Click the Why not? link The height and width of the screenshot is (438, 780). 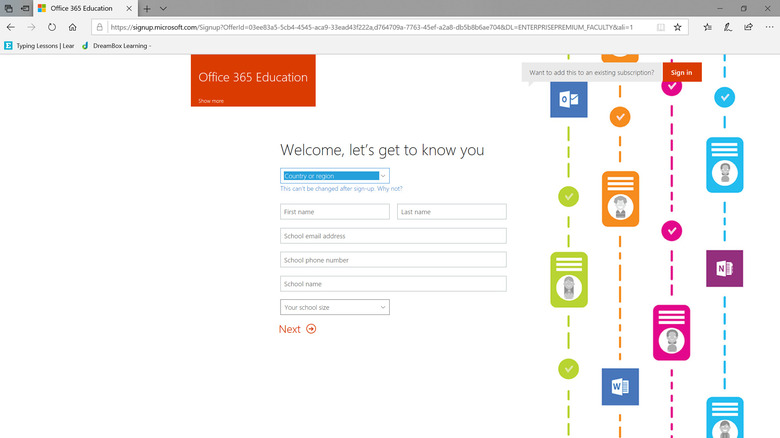[390, 188]
